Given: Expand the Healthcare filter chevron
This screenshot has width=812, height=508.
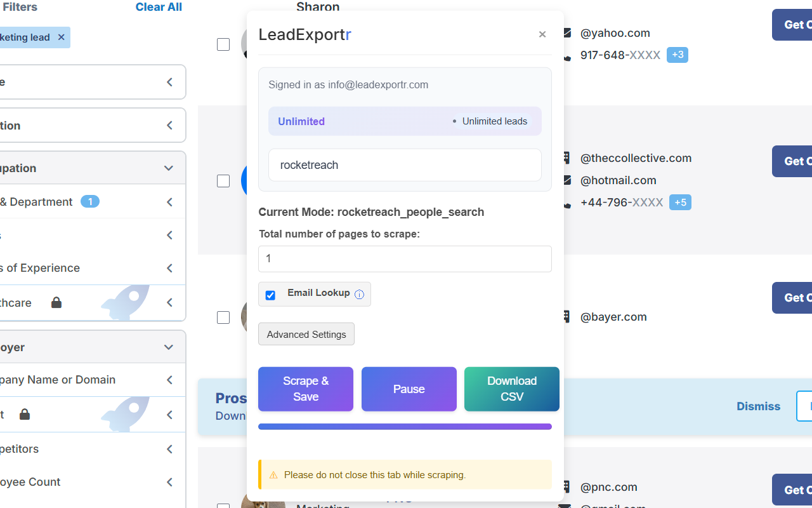Looking at the screenshot, I should (x=169, y=303).
